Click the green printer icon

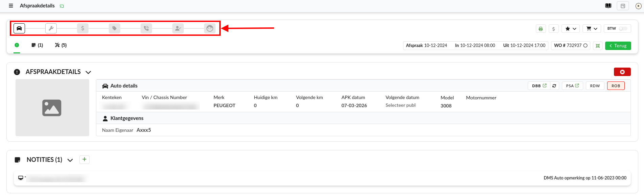click(x=541, y=29)
